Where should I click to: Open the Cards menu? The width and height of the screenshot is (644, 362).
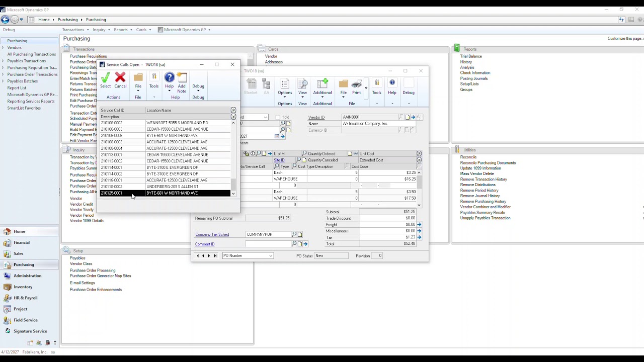[143, 30]
